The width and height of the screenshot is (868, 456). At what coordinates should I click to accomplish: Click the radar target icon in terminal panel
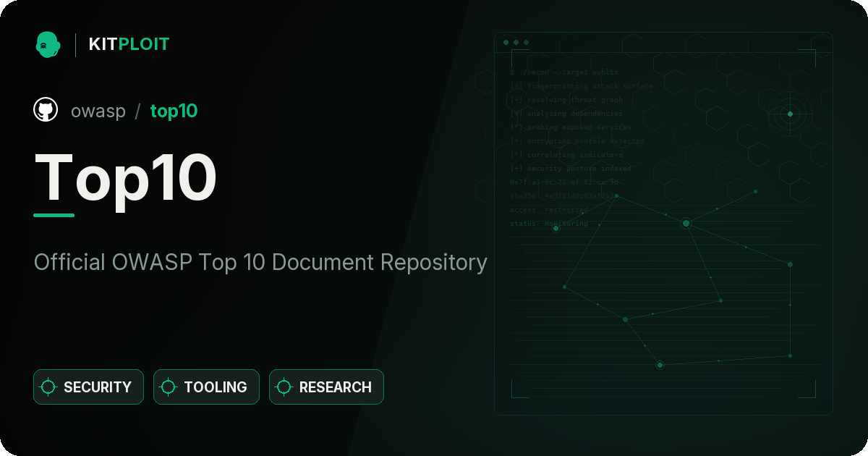tap(790, 114)
